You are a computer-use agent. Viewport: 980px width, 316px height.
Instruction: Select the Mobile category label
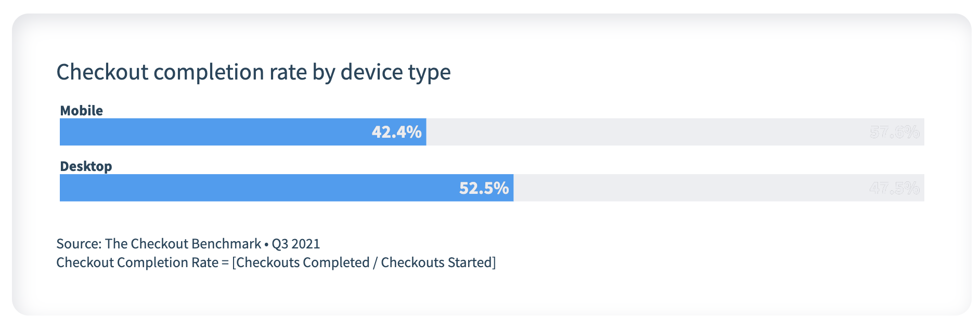[x=81, y=111]
